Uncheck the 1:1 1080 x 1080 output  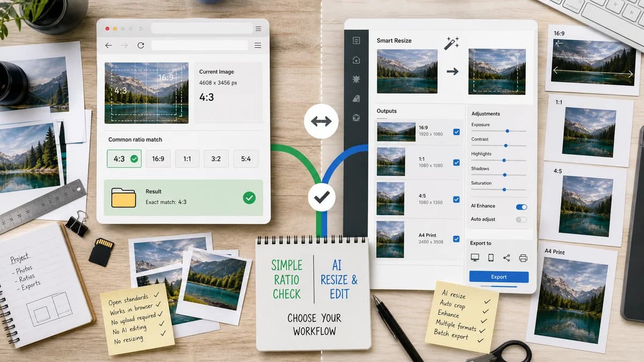456,162
